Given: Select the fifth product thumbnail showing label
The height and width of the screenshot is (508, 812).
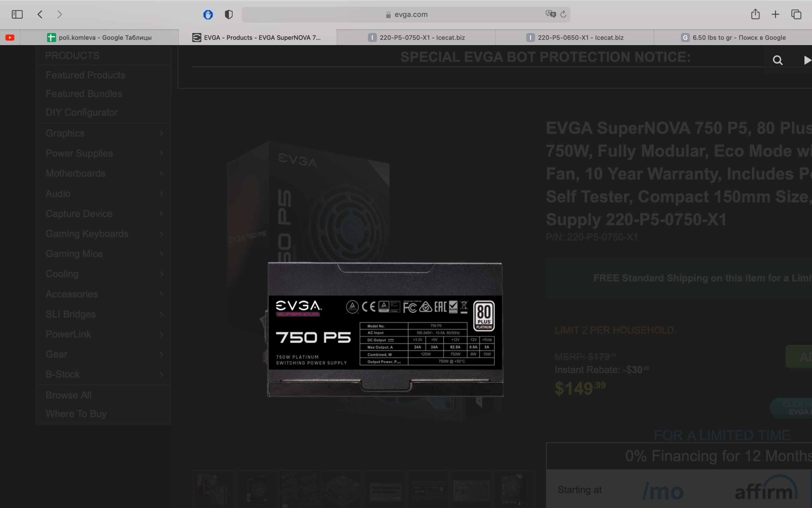Looking at the screenshot, I should click(x=385, y=489).
